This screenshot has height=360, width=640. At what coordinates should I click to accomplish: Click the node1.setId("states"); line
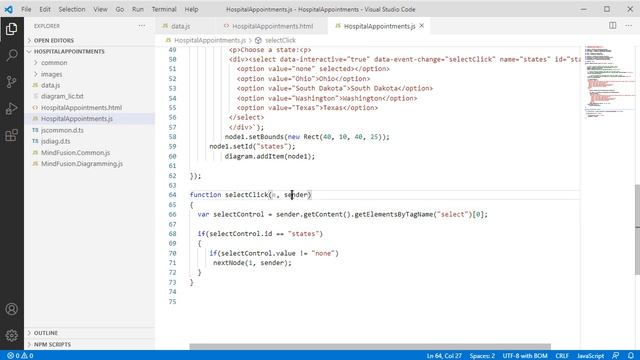click(x=252, y=147)
